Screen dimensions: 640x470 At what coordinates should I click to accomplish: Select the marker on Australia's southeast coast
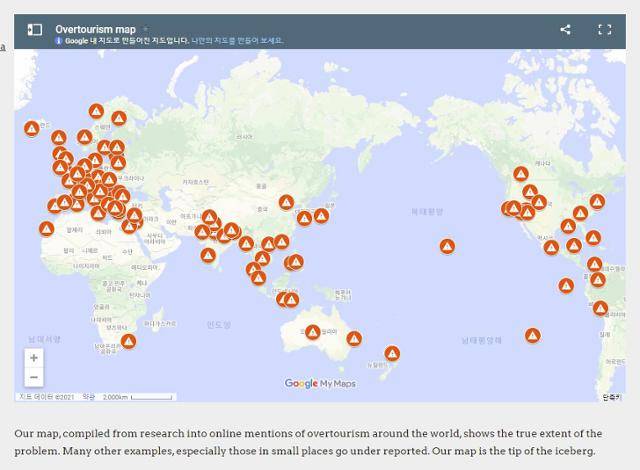tap(354, 338)
